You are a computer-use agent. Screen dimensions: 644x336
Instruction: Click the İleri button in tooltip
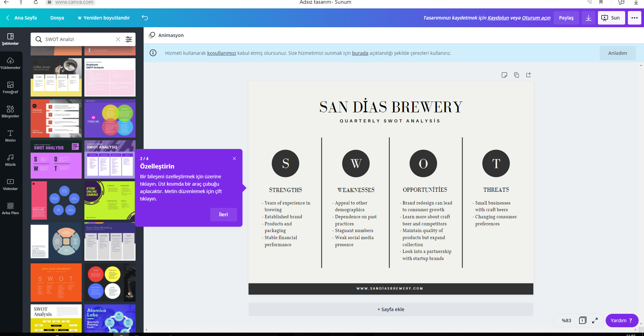tap(223, 215)
